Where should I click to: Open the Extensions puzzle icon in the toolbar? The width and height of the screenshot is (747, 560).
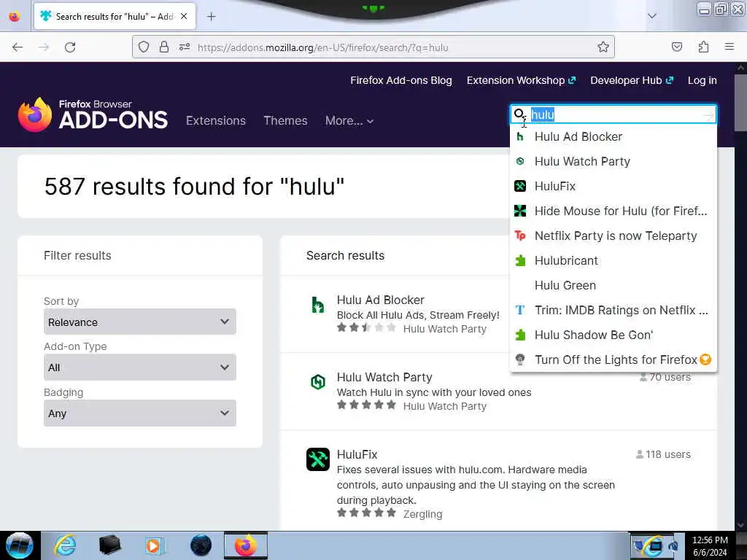(703, 47)
